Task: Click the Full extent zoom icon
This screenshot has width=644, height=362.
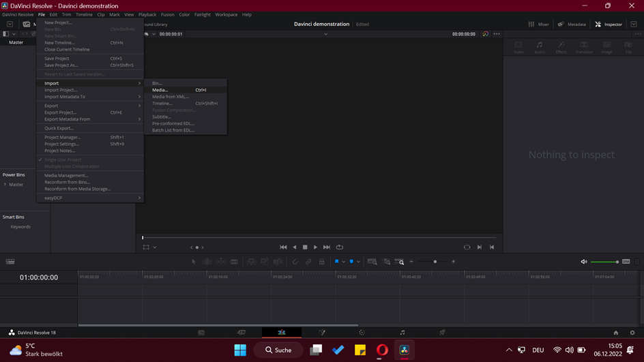Action: pos(372,262)
